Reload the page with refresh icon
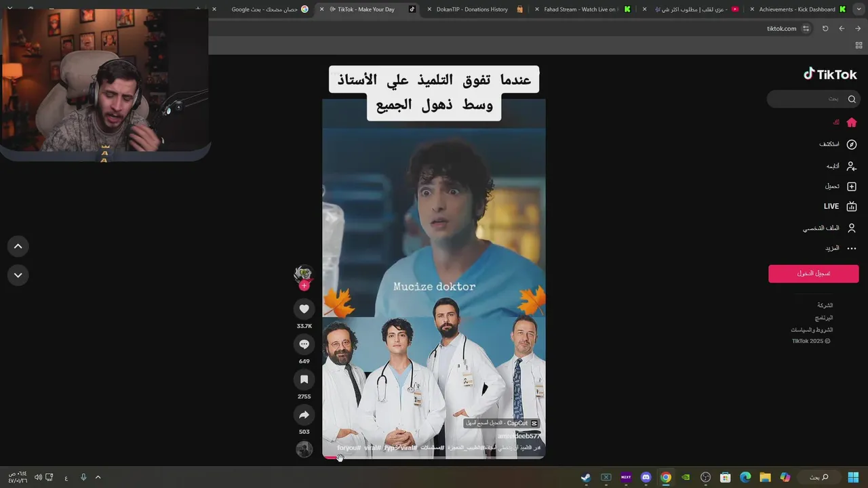The image size is (868, 488). tap(825, 28)
